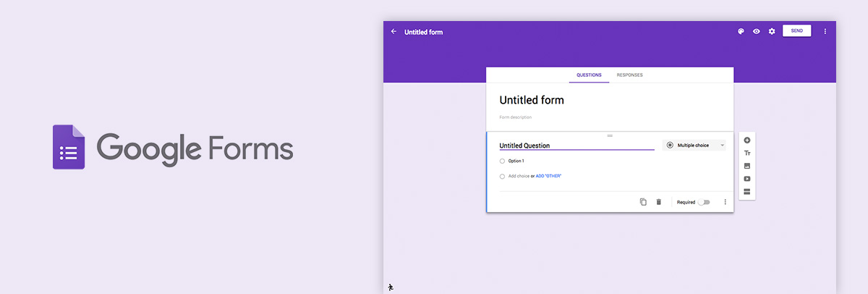Add title and description from sidebar

[747, 154]
